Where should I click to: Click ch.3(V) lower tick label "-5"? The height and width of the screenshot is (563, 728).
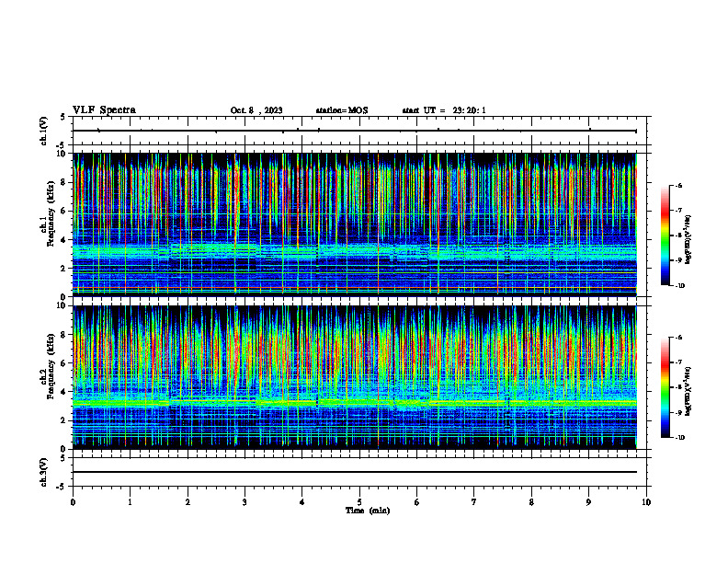[62, 487]
